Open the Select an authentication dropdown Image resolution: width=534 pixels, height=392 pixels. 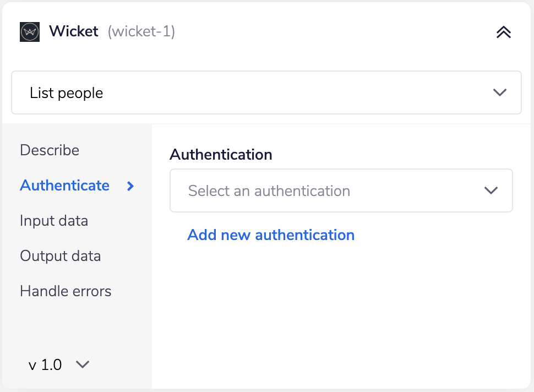tap(341, 190)
